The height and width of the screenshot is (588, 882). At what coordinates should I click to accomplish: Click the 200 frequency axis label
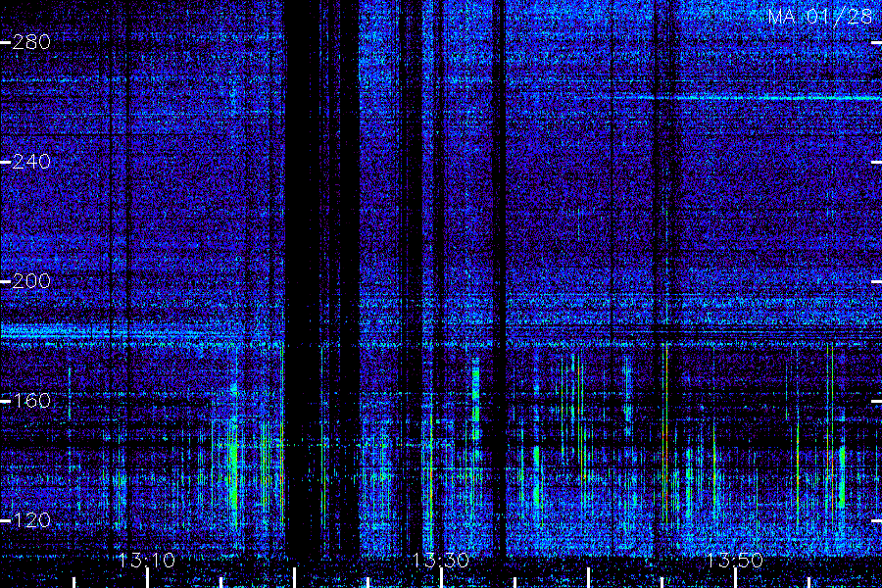pyautogui.click(x=31, y=281)
